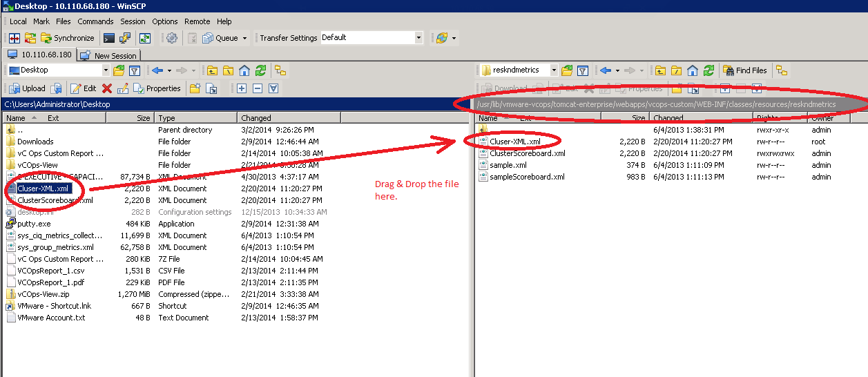Viewport: 868px width, 377px height.
Task: Click the Preferences gear icon
Action: click(172, 38)
